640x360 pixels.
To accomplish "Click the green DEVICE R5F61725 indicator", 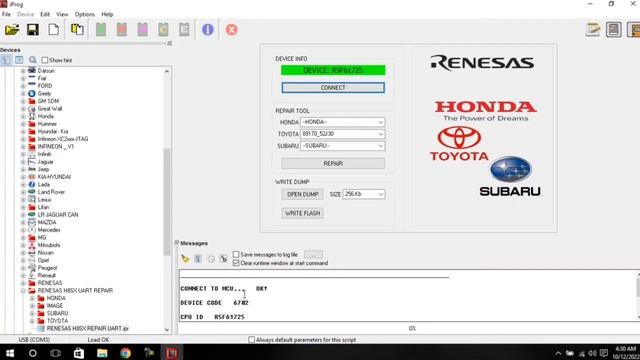I will [x=333, y=70].
